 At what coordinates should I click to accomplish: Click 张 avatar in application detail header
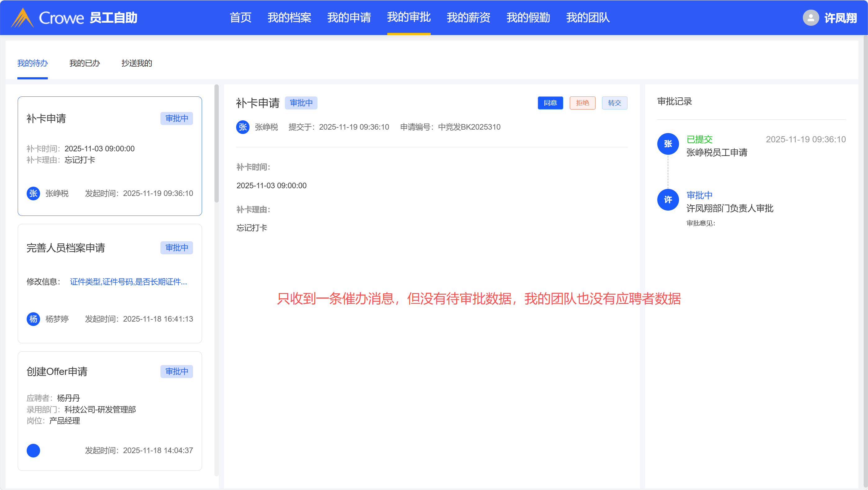point(243,127)
